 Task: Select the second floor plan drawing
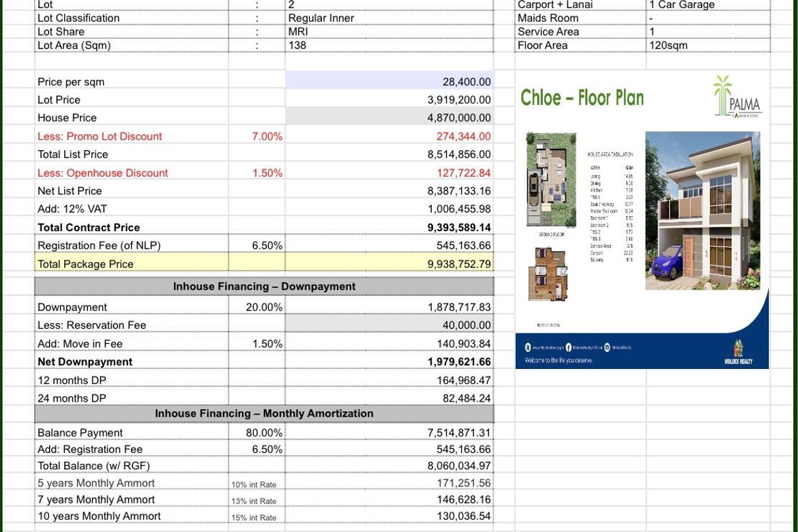pos(547,274)
